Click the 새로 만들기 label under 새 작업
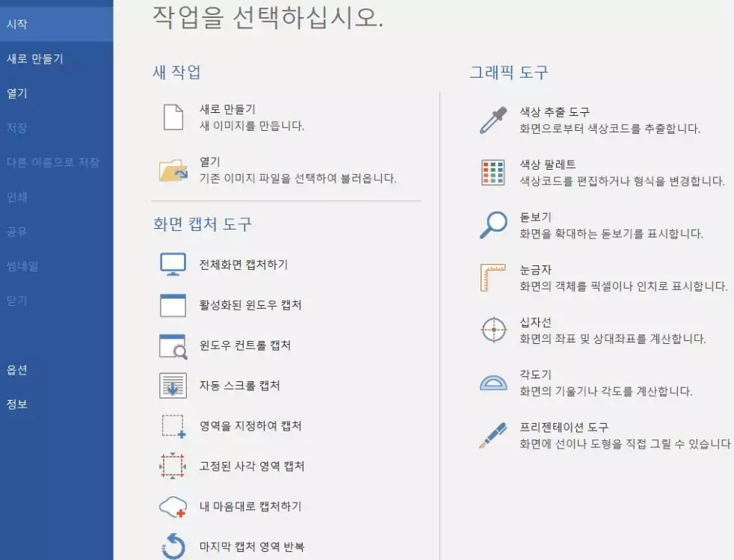Image resolution: width=734 pixels, height=560 pixels. [x=227, y=109]
